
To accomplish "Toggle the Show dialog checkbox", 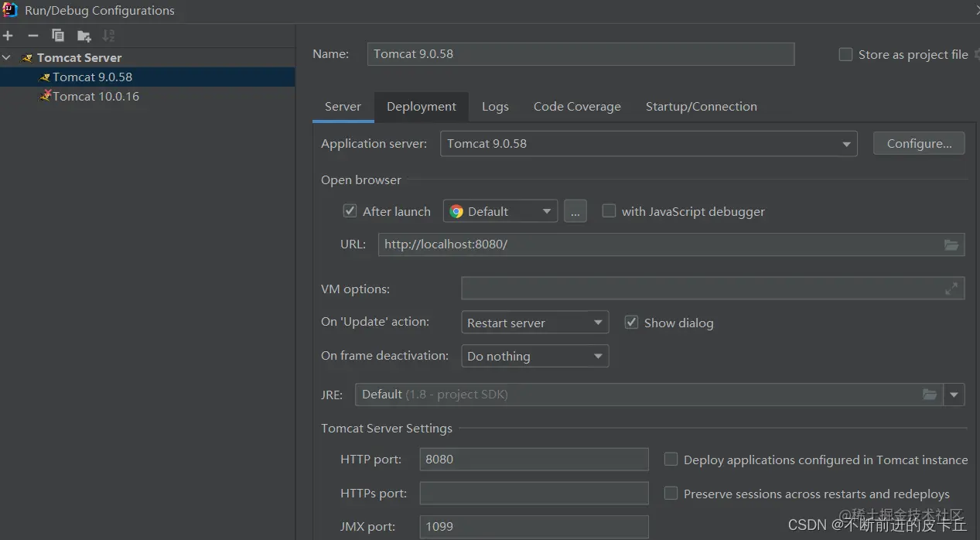I will pyautogui.click(x=631, y=323).
